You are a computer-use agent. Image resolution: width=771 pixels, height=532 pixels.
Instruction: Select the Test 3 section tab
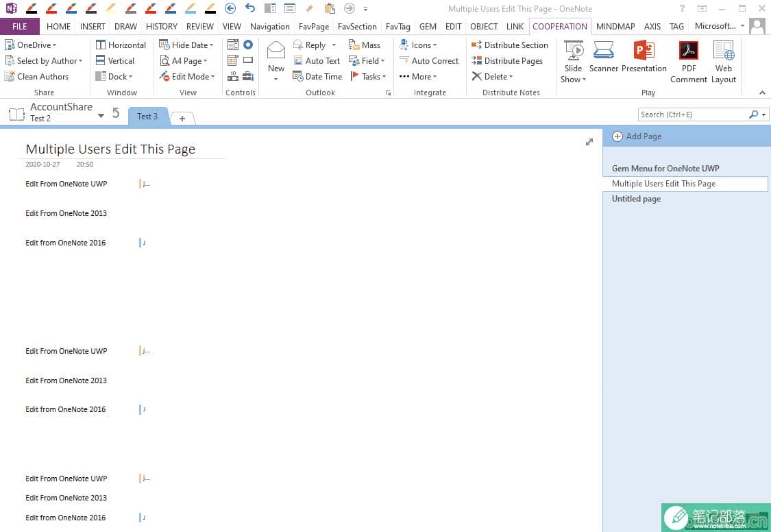147,117
